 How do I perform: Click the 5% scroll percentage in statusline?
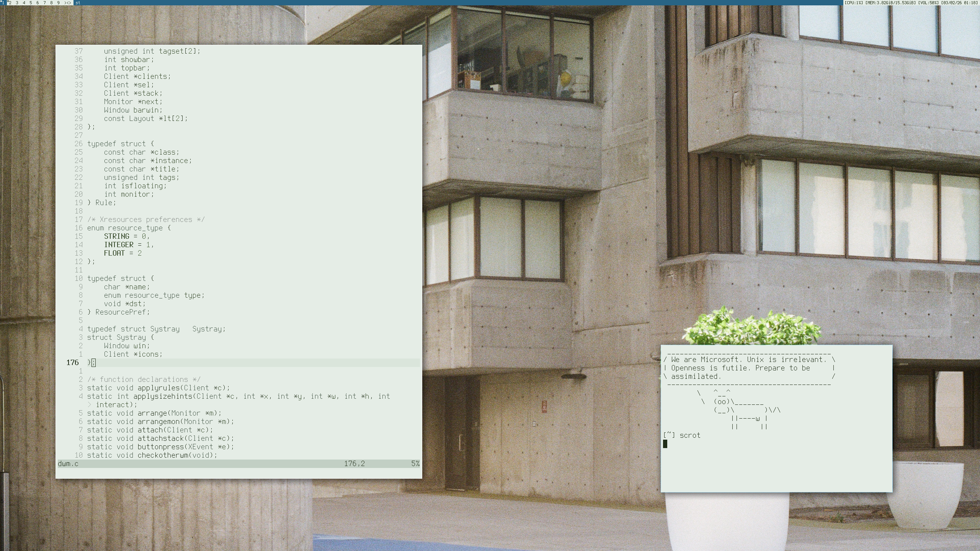pos(415,464)
